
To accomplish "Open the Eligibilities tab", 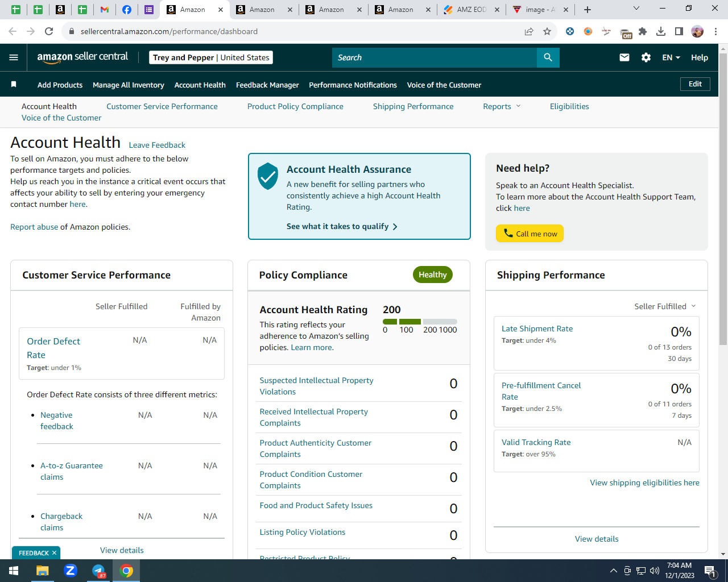I will 569,106.
